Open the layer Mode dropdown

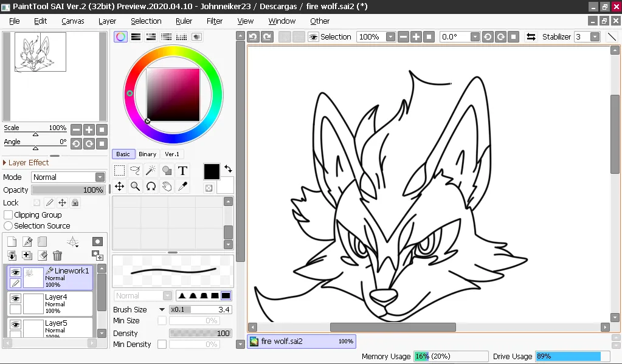click(x=100, y=177)
